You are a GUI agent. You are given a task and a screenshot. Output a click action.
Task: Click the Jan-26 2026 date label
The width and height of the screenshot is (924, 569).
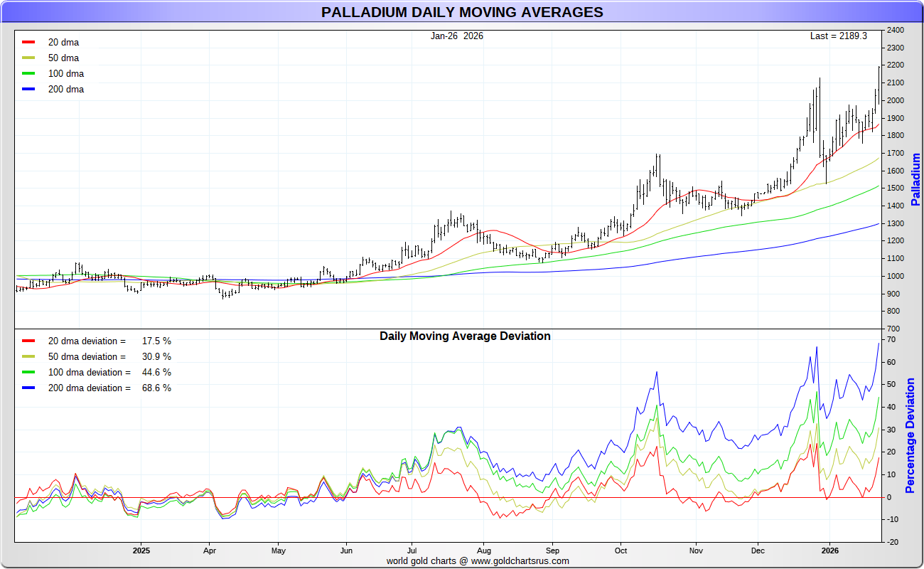[x=456, y=36]
